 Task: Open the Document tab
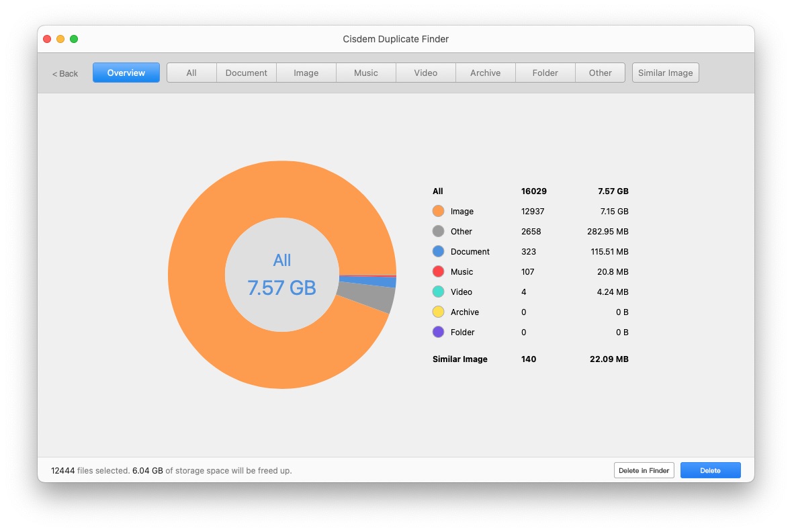point(247,73)
